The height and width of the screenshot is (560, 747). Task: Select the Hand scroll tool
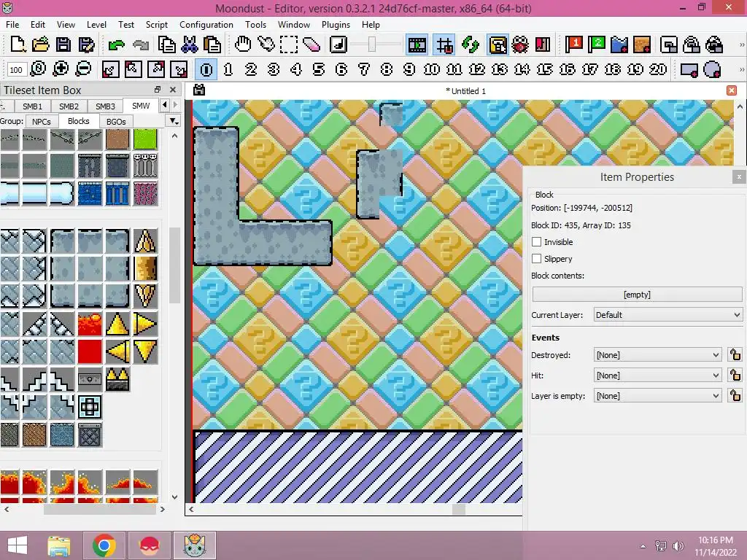point(243,44)
